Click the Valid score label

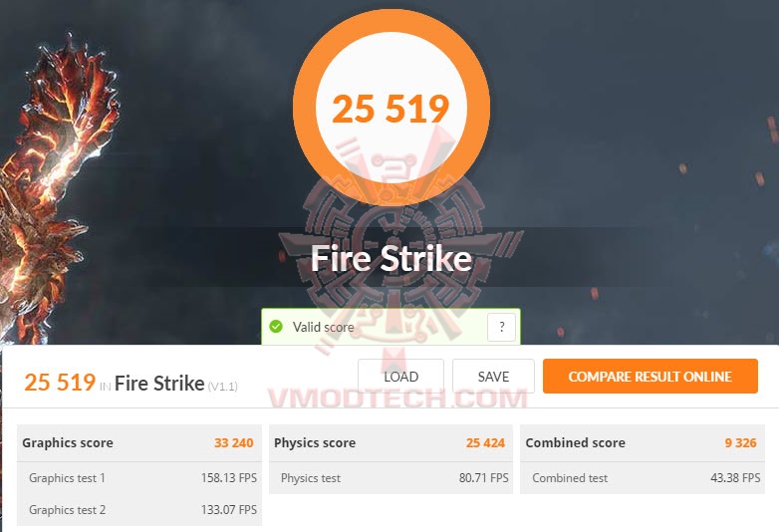324,327
